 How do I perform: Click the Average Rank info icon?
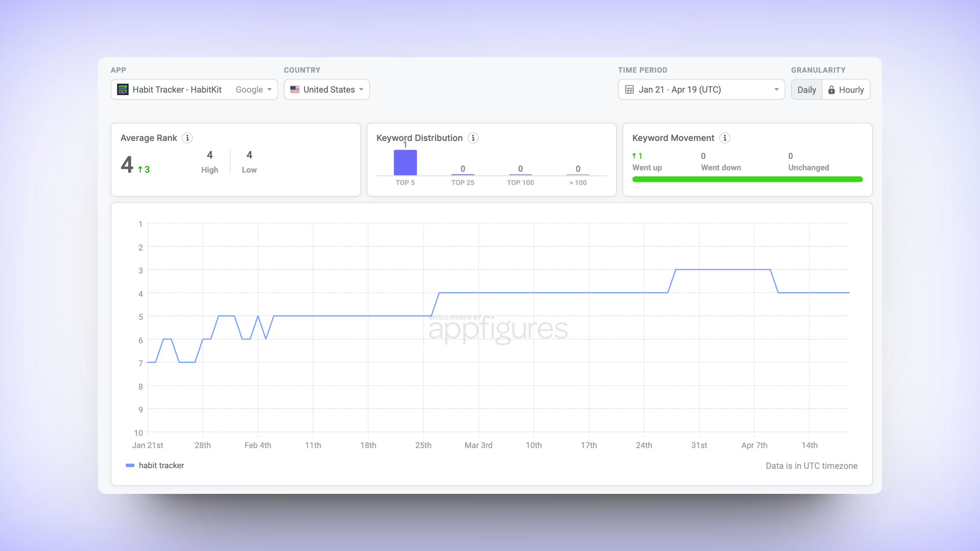[x=187, y=138]
